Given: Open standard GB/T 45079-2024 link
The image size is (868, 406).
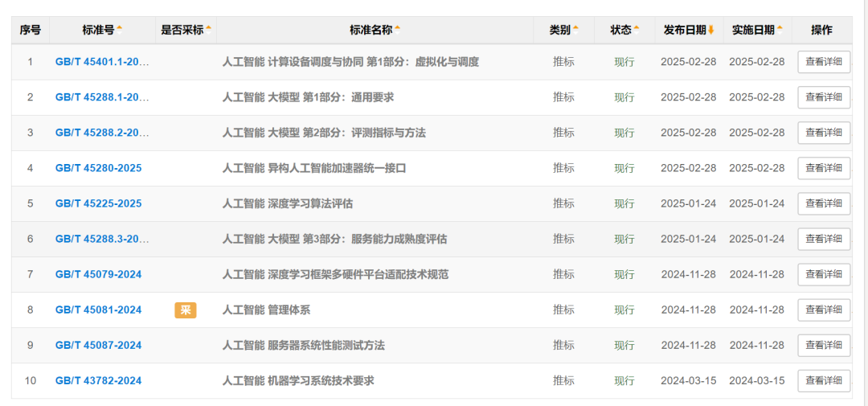Looking at the screenshot, I should pos(99,275).
